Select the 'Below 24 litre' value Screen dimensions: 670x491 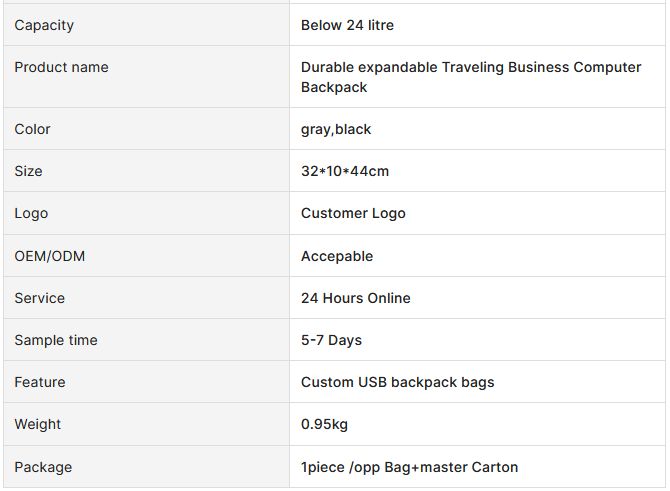pos(347,25)
